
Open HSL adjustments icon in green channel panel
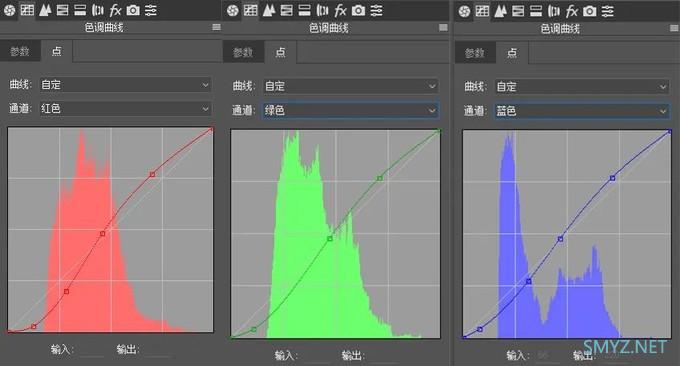coord(286,10)
